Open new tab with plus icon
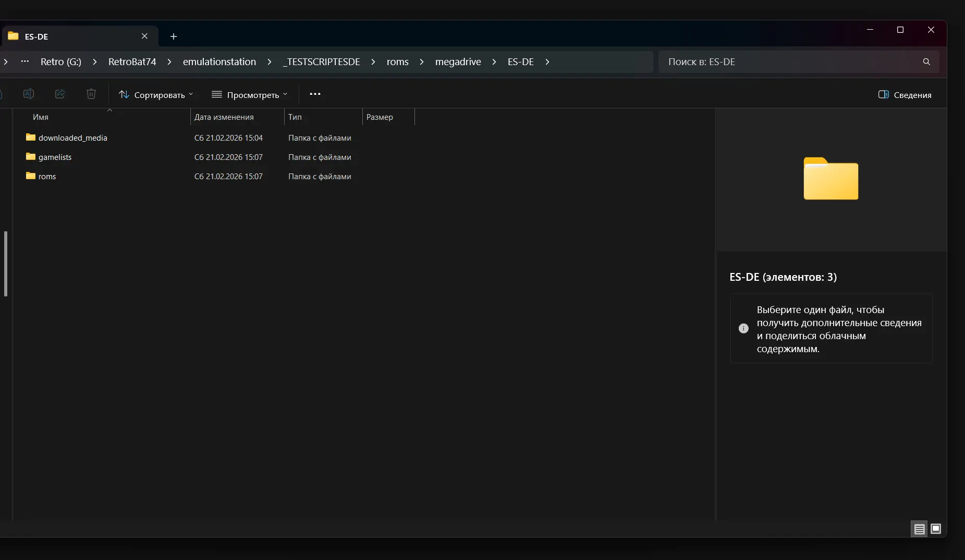The height and width of the screenshot is (560, 965). point(174,36)
